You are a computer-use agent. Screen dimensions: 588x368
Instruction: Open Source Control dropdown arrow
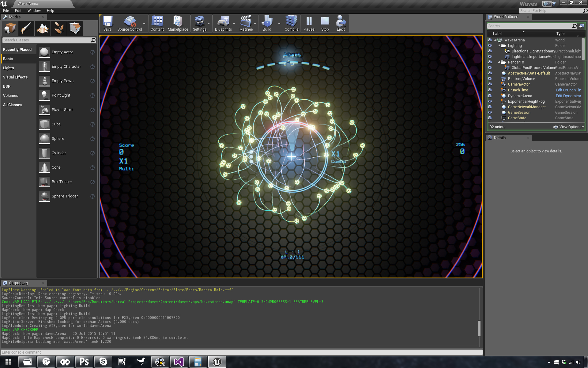point(144,24)
